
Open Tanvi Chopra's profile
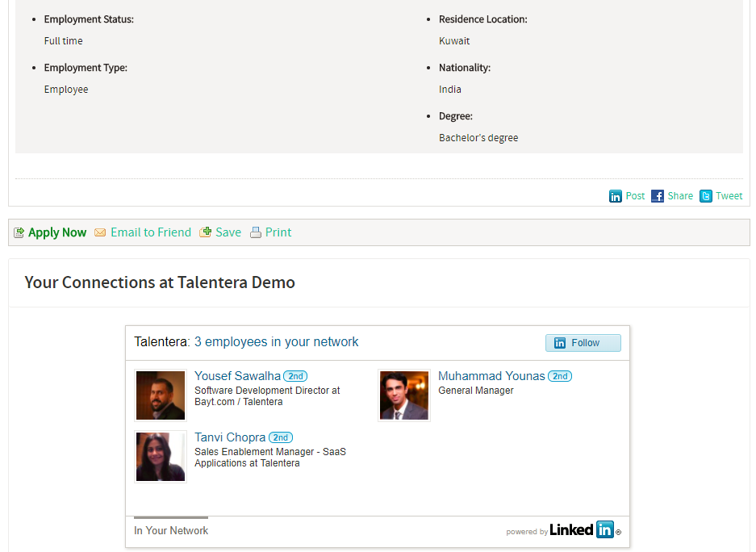coord(230,437)
